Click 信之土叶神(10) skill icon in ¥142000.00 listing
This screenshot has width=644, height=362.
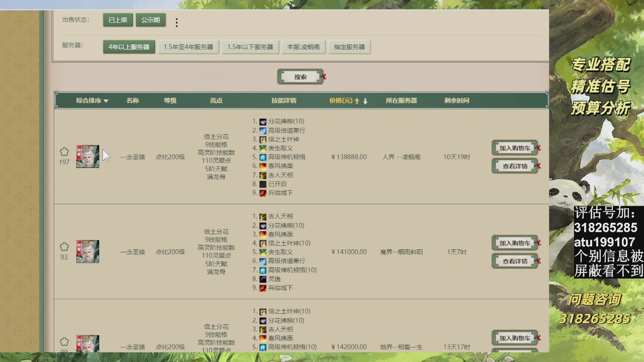(263, 312)
